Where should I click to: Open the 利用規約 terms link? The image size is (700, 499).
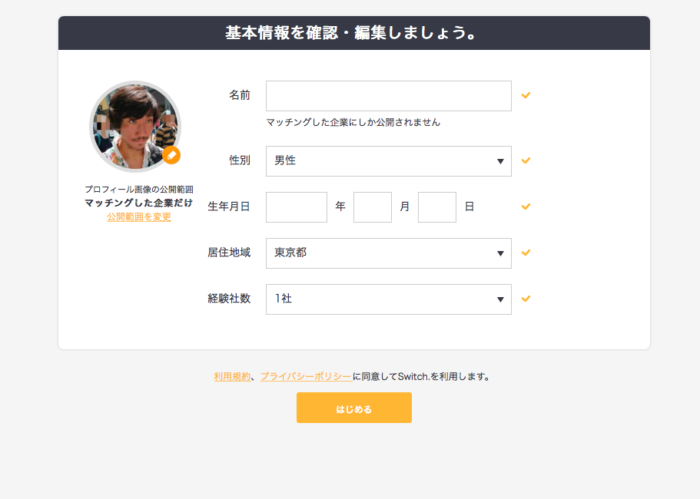pyautogui.click(x=232, y=376)
